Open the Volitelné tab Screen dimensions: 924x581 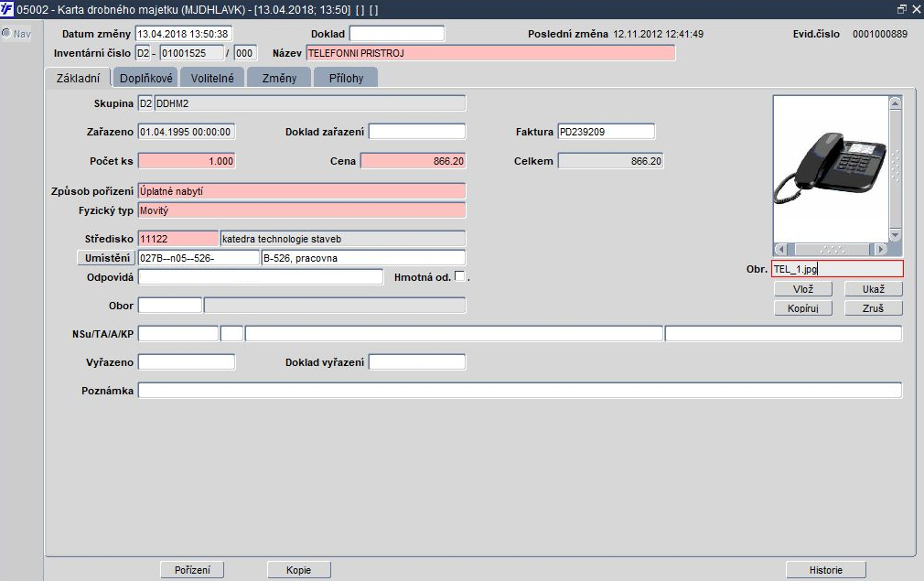click(212, 78)
